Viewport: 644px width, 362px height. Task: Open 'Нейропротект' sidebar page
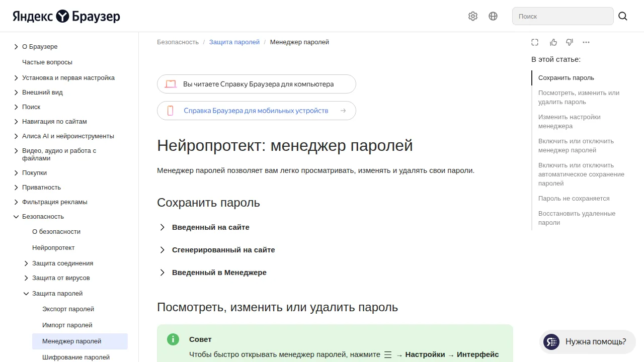coord(53,248)
